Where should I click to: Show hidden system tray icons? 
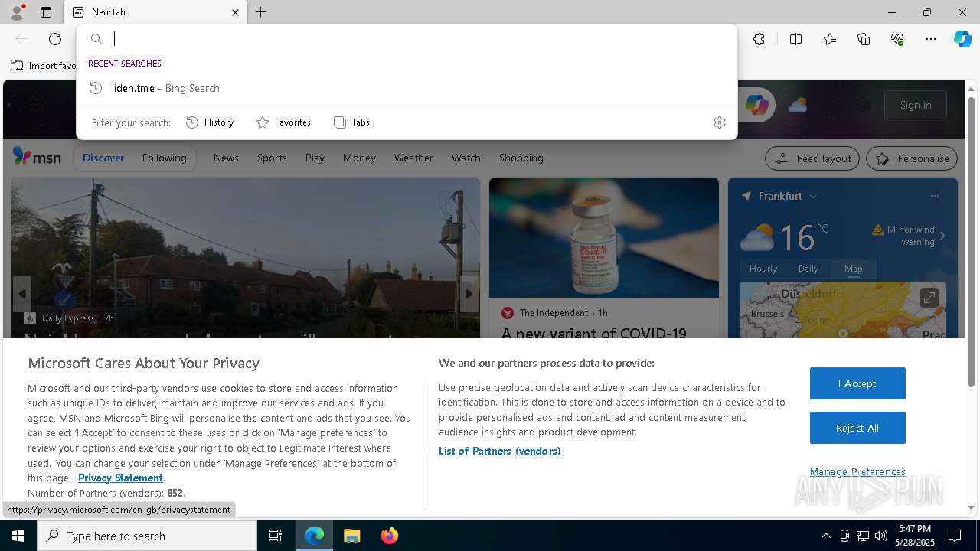825,536
